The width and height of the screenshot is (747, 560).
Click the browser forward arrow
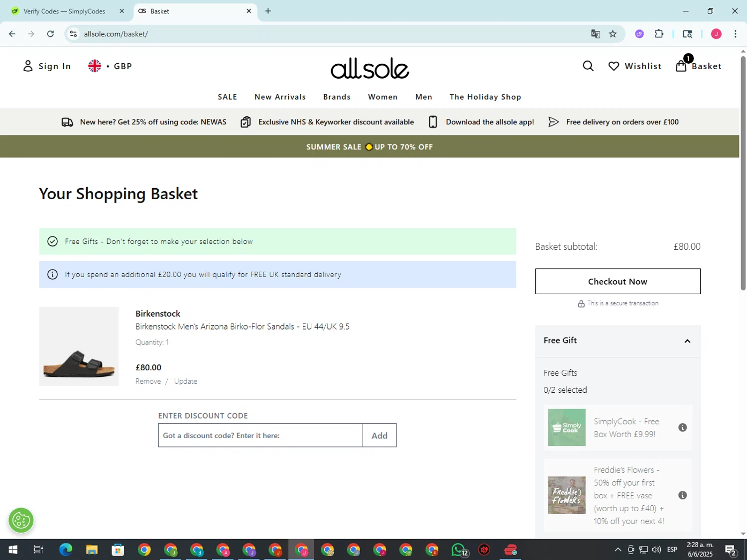tap(31, 34)
